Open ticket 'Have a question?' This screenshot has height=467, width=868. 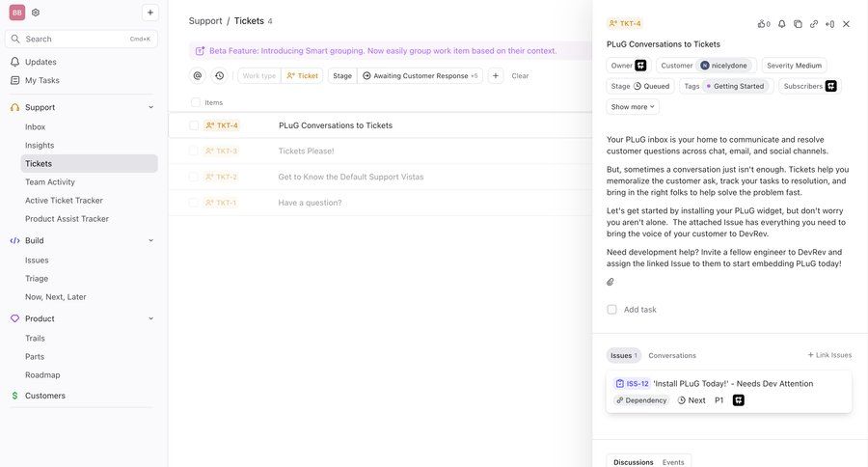click(x=310, y=203)
